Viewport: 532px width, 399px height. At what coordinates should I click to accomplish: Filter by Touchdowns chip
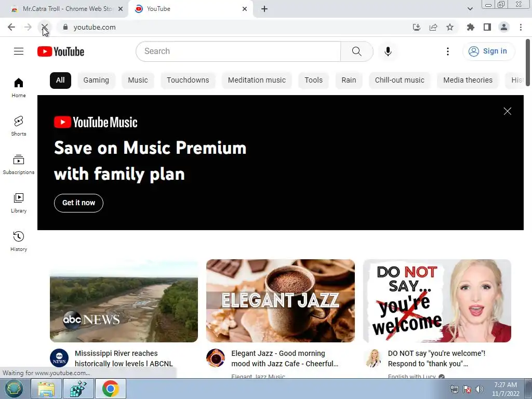[x=188, y=81]
